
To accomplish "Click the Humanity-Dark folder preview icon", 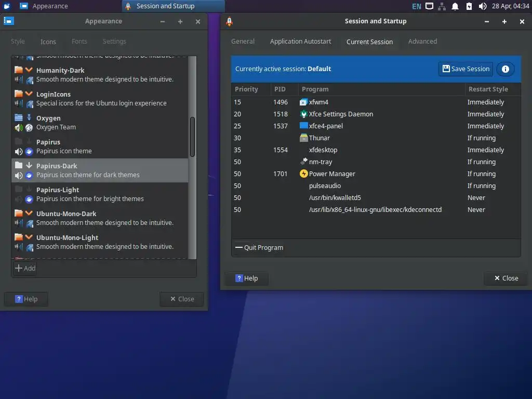I will click(19, 70).
